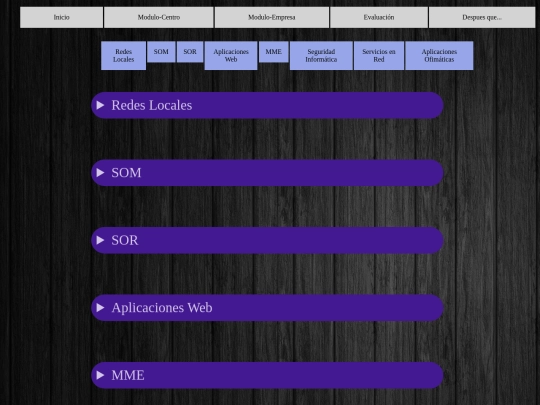Jump to Aplicaciones Web submenu button
540x405 pixels.
231,55
